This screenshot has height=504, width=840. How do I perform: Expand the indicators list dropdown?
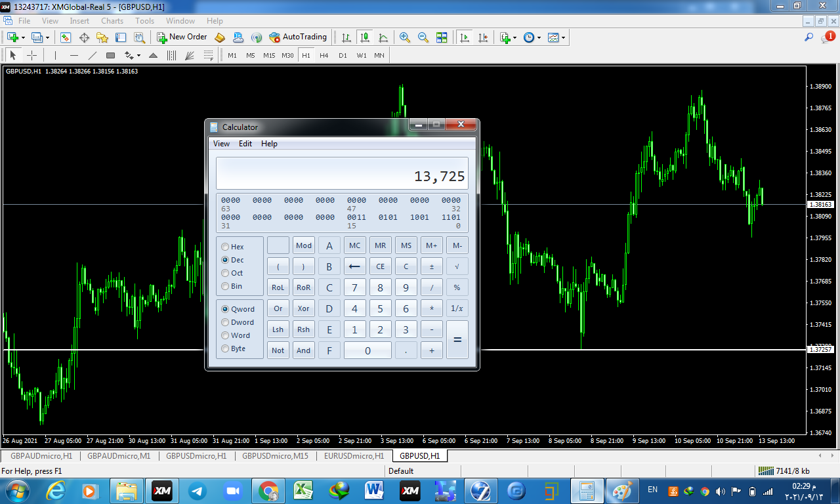(x=515, y=37)
